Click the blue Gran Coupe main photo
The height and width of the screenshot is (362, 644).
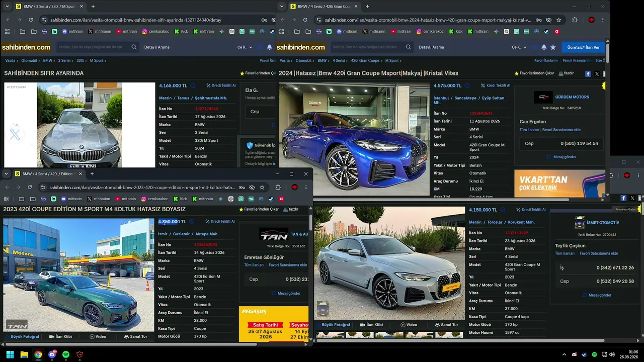(x=354, y=139)
